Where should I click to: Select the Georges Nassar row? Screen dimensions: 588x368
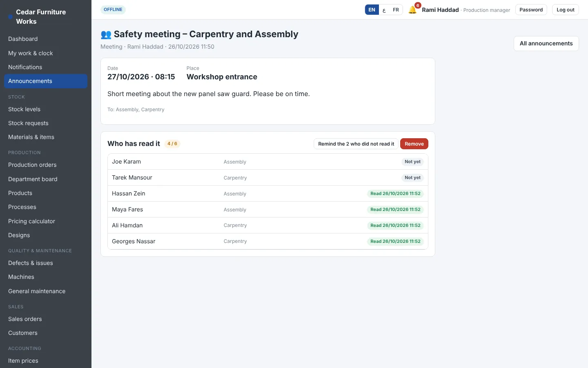click(x=268, y=241)
